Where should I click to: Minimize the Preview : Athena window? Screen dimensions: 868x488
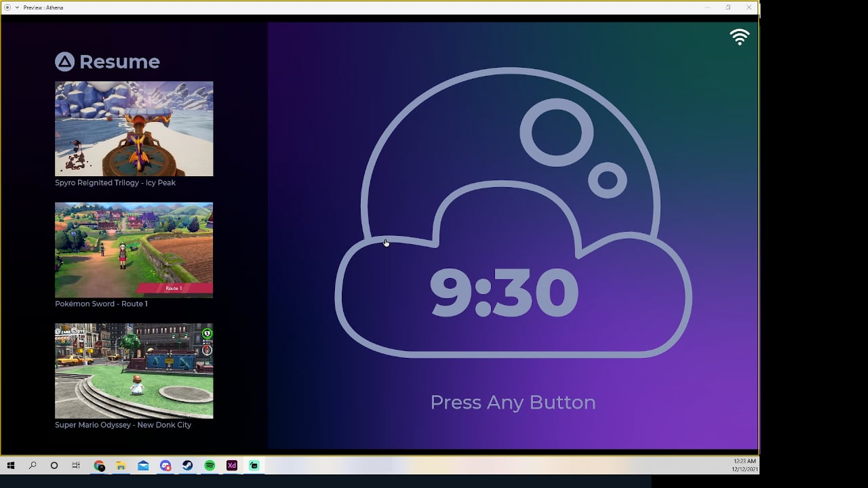tap(707, 7)
